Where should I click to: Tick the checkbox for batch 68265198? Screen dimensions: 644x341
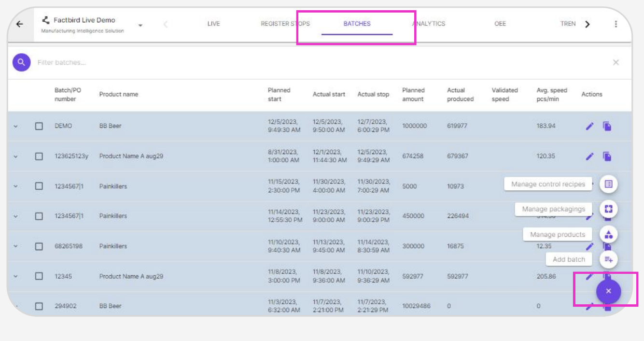39,246
